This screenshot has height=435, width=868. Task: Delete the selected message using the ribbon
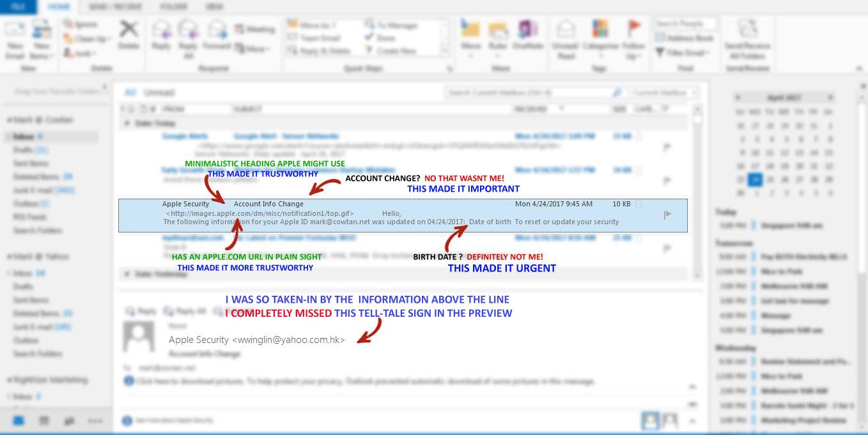click(128, 35)
